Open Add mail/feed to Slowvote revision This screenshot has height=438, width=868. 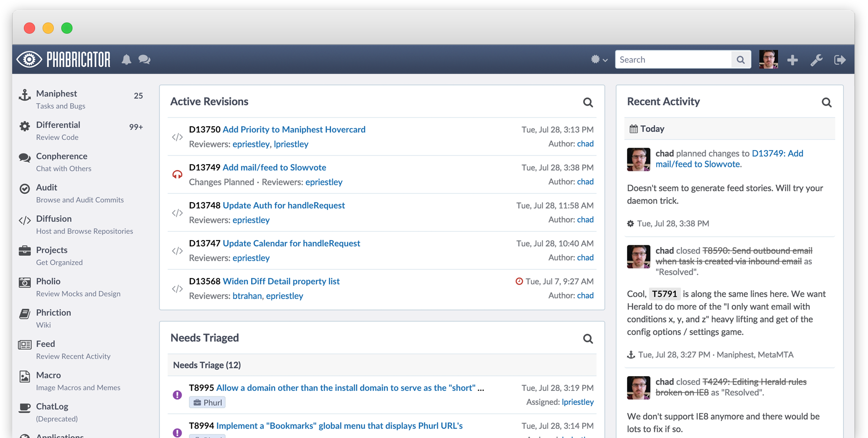[x=275, y=168]
